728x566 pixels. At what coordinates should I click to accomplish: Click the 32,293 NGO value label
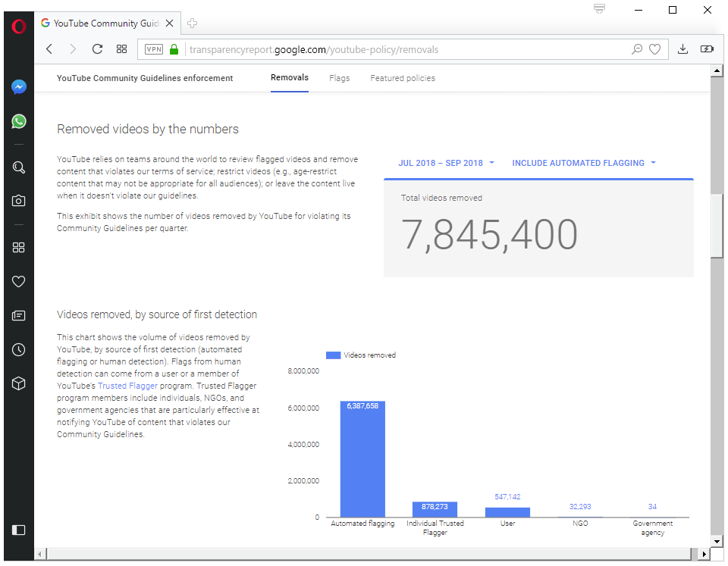click(580, 506)
